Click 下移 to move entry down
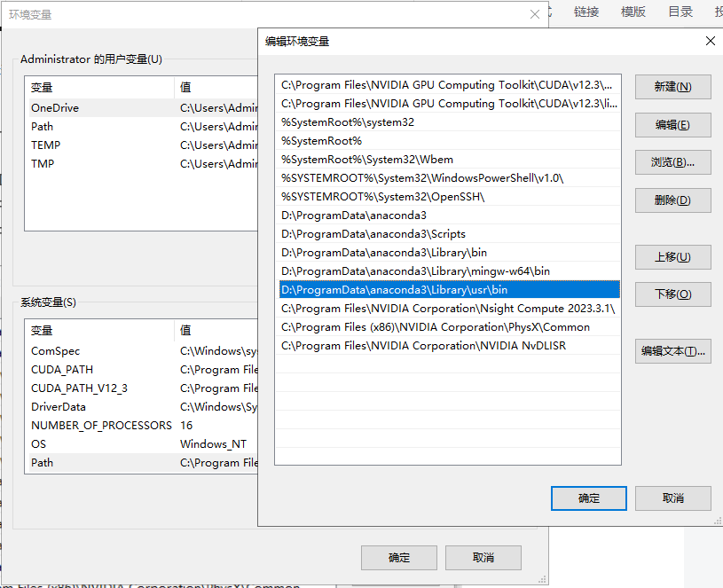This screenshot has height=588, width=723. tap(672, 294)
